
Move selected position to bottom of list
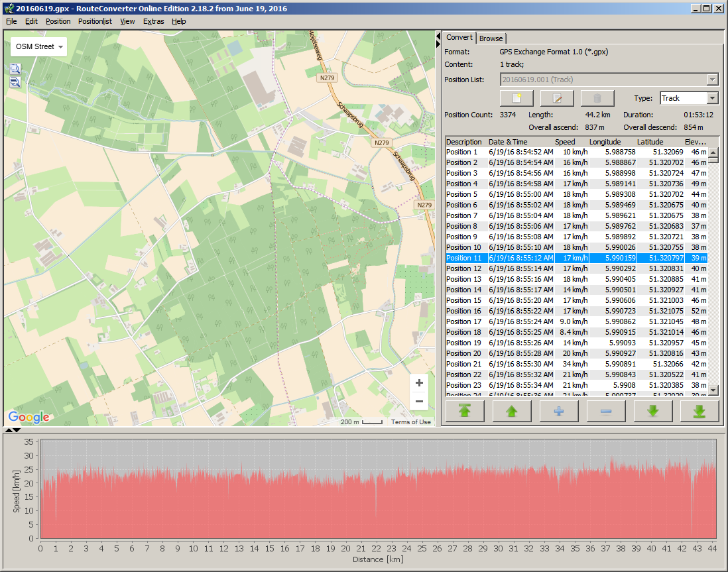[x=699, y=412]
